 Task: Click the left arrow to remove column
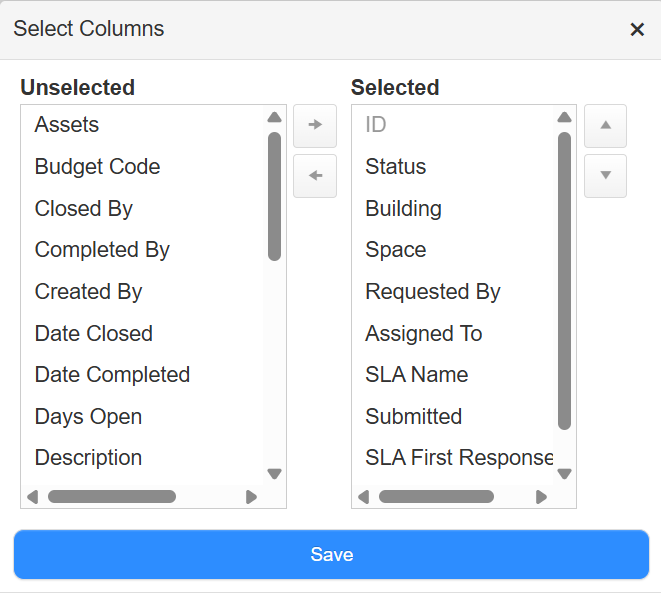point(315,176)
